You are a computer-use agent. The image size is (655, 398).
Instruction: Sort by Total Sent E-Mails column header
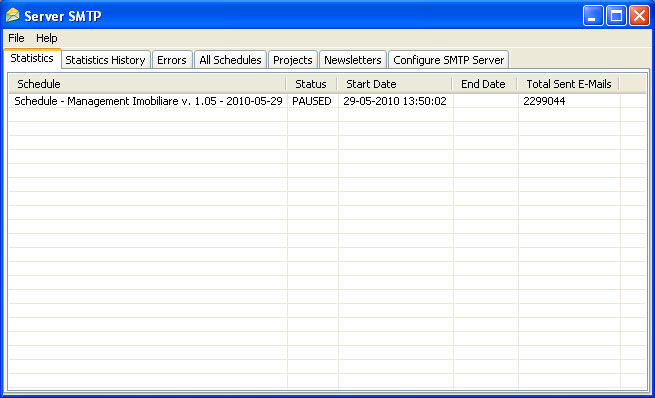[x=569, y=84]
